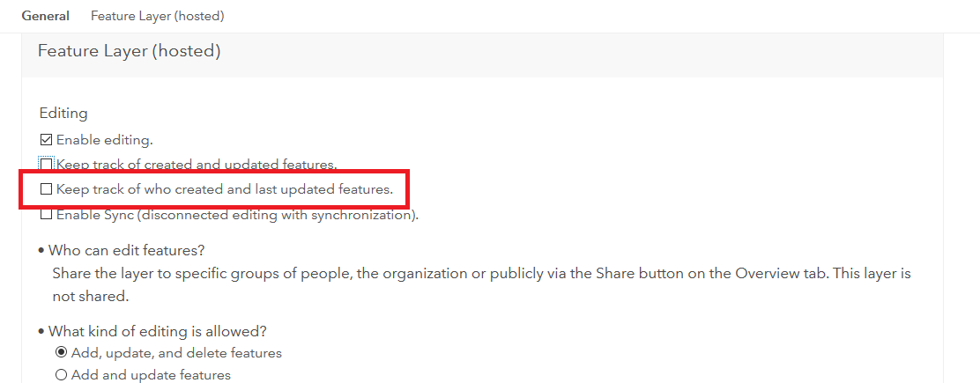Click the 'not shared.' text in the sharing description

coord(90,296)
